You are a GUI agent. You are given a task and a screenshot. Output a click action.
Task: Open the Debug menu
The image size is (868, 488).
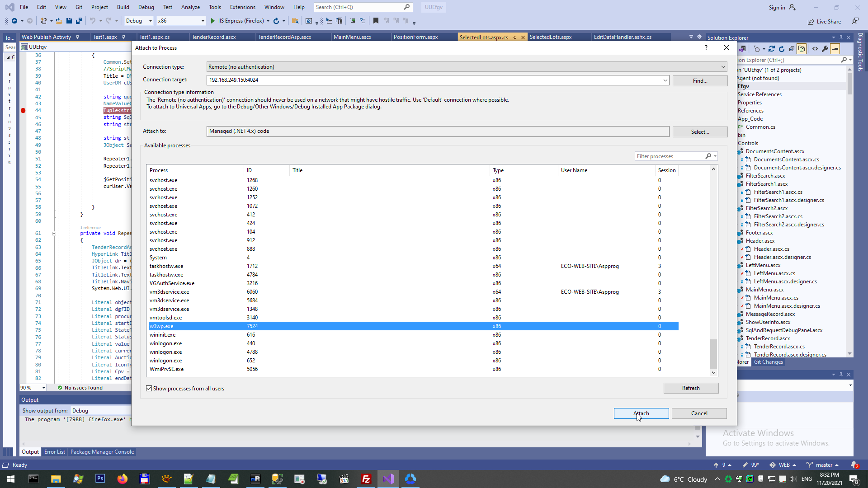pos(146,7)
